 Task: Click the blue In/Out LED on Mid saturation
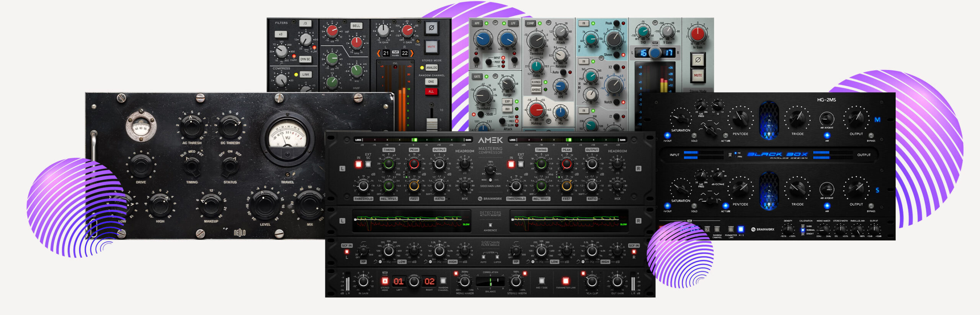point(668,135)
